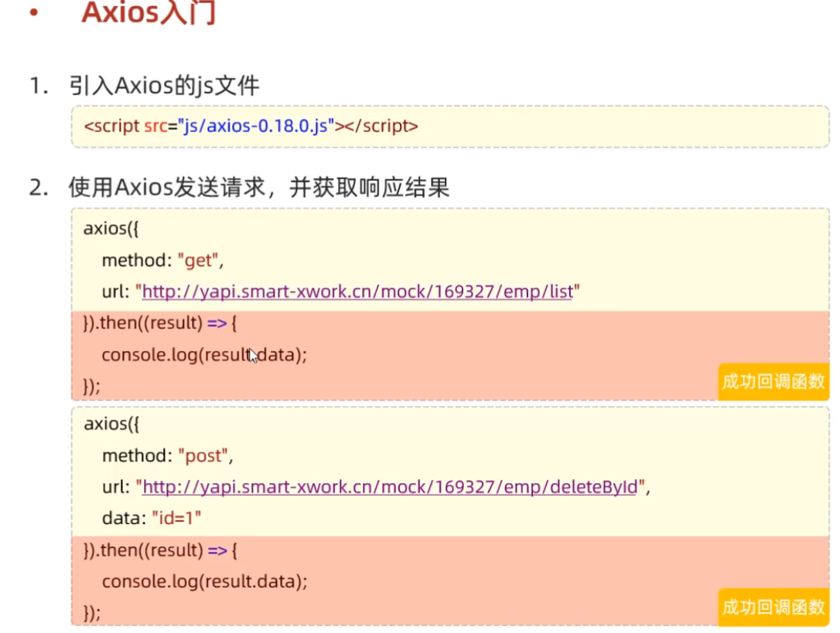Click the script src axios-0.18.0.js code line
The height and width of the screenshot is (633, 840).
(251, 126)
